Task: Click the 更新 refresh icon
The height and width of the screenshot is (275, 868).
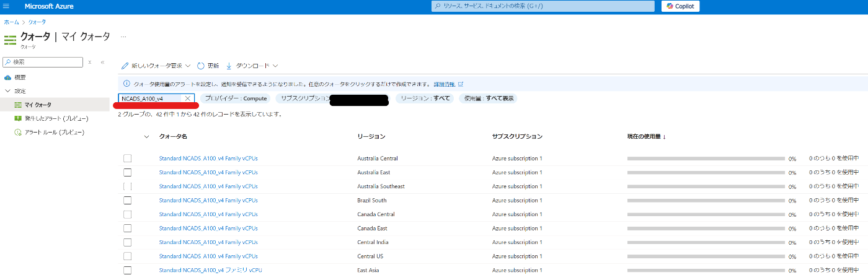Action: coord(201,66)
